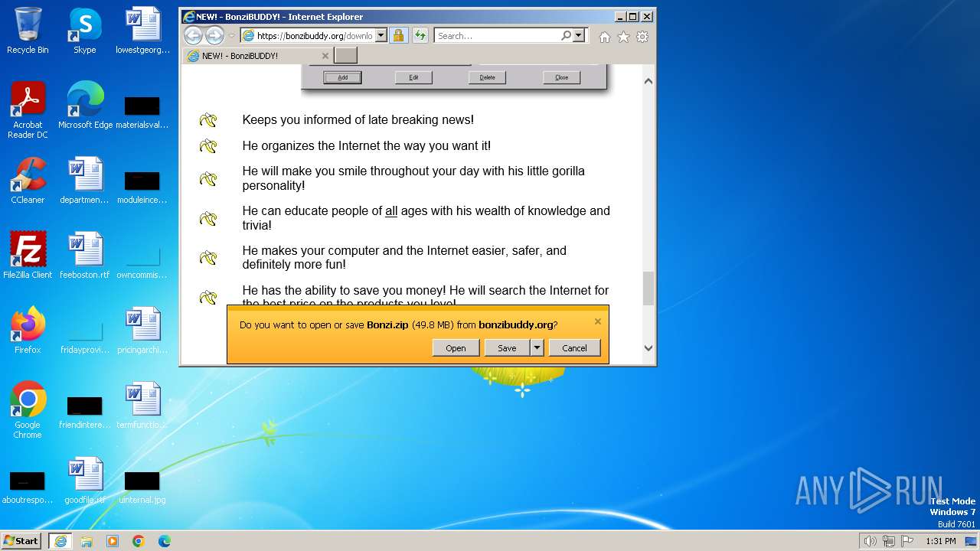Click text 'Keeps you informed of late breaking news!'
This screenshot has width=980, height=551.
click(x=358, y=119)
